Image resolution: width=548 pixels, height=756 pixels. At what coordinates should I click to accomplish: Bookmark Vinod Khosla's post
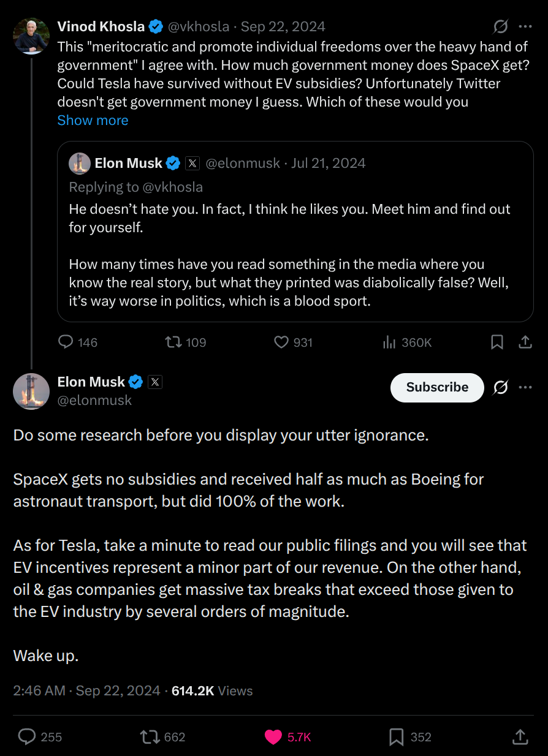(497, 342)
